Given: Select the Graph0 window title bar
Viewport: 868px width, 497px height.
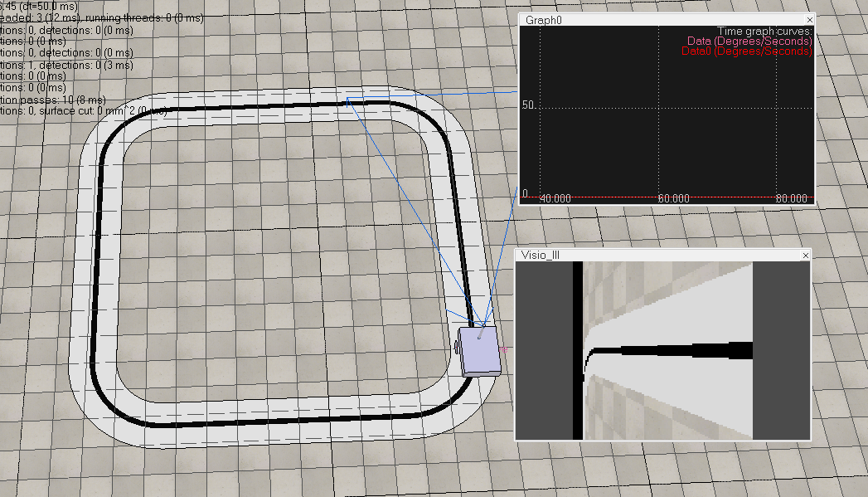Looking at the screenshot, I should [667, 20].
